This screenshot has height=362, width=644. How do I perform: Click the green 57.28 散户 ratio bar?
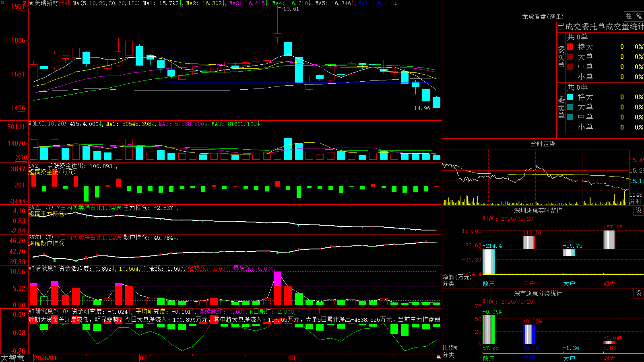tap(489, 329)
